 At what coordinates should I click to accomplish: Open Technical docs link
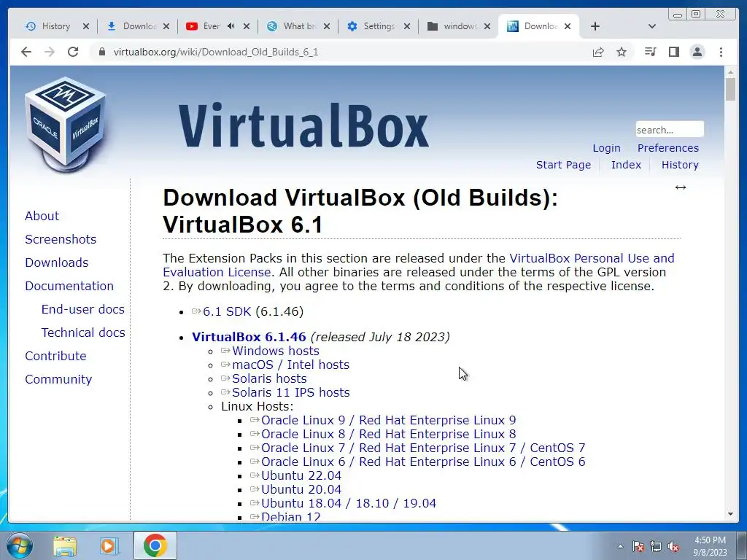[83, 332]
